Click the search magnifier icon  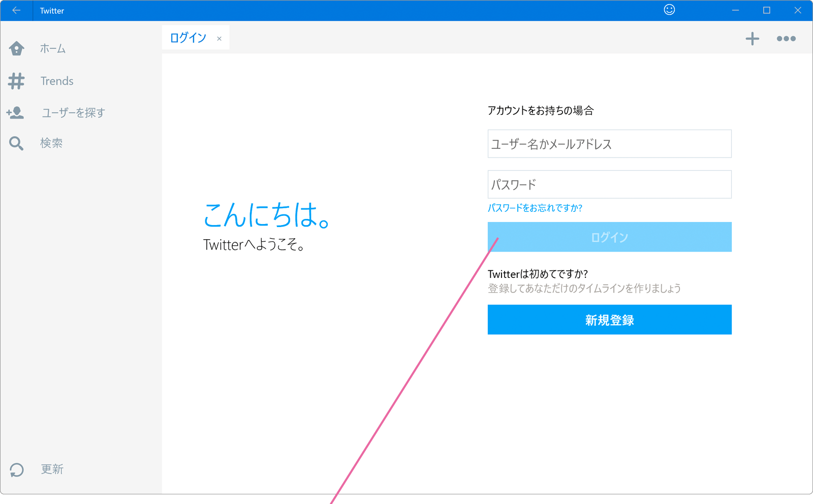[x=16, y=143]
